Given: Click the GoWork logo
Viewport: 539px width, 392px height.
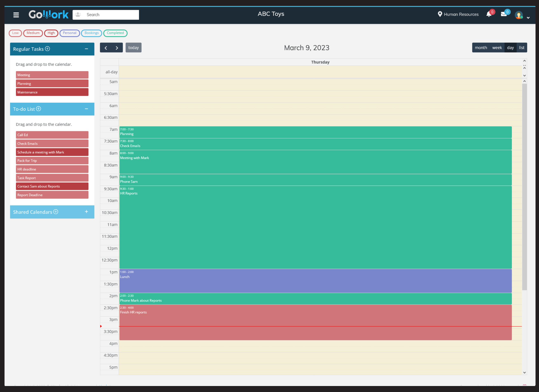Looking at the screenshot, I should pos(48,14).
